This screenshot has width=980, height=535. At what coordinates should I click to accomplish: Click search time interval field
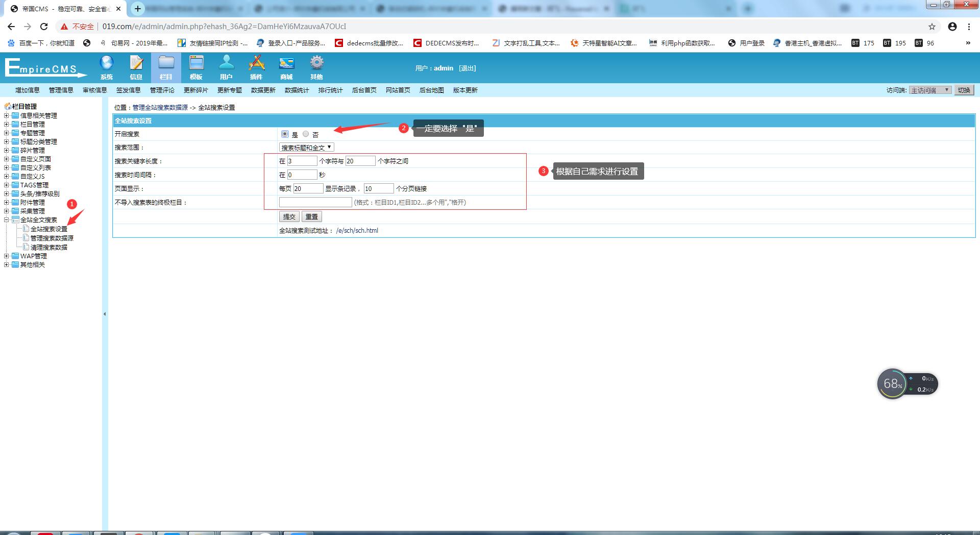[302, 175]
